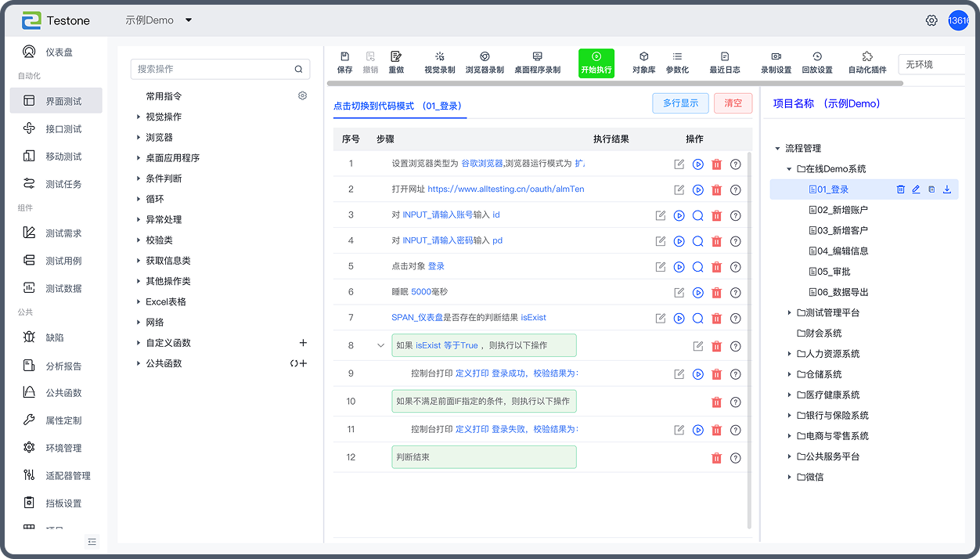Expand the 条件判断 category
Screen dimensions: 980x559
tap(139, 179)
